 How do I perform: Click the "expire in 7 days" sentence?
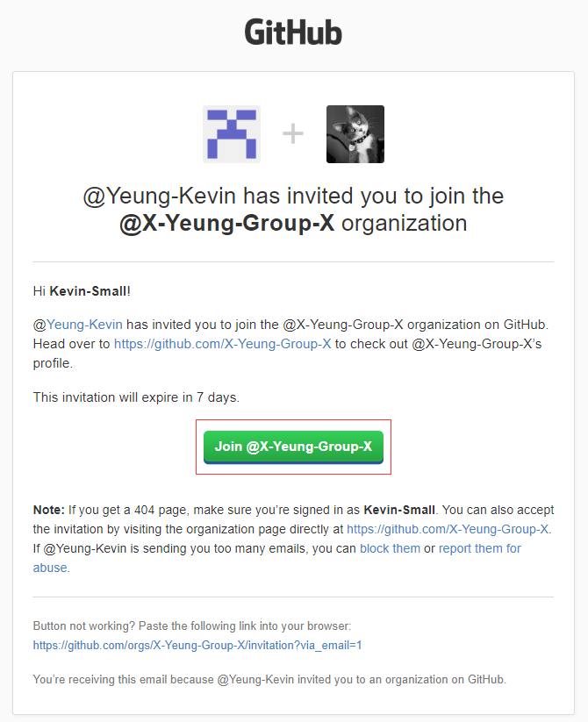point(136,397)
